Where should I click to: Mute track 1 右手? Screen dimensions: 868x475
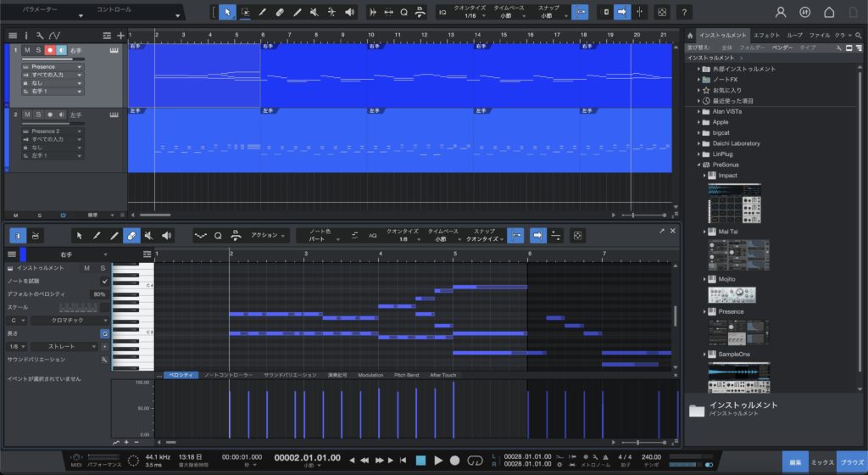[x=27, y=51]
